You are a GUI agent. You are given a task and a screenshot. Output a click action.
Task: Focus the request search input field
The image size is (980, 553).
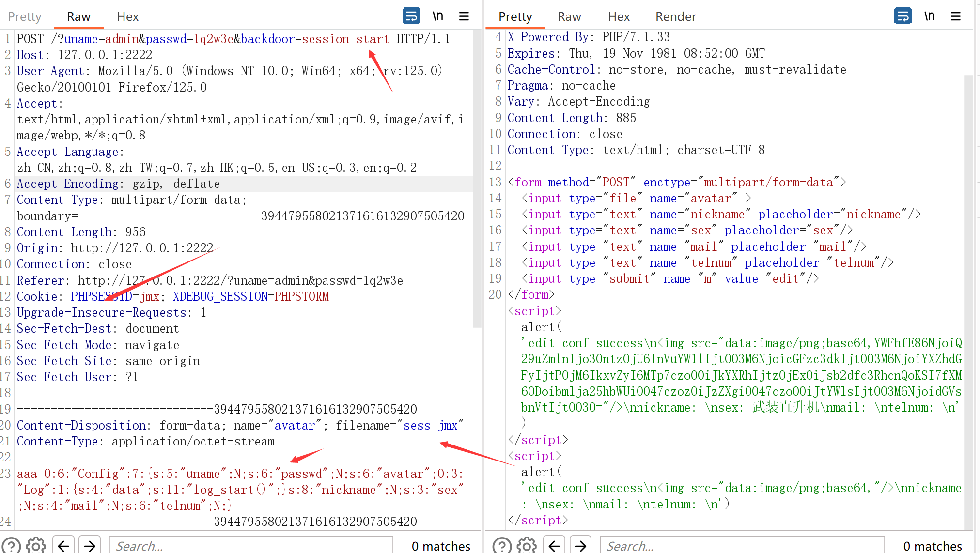[251, 546]
